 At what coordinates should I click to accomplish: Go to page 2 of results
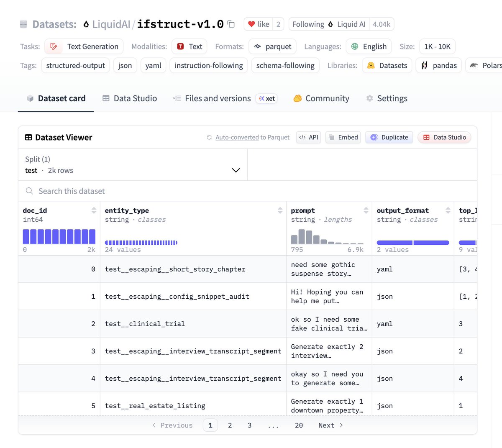click(230, 425)
